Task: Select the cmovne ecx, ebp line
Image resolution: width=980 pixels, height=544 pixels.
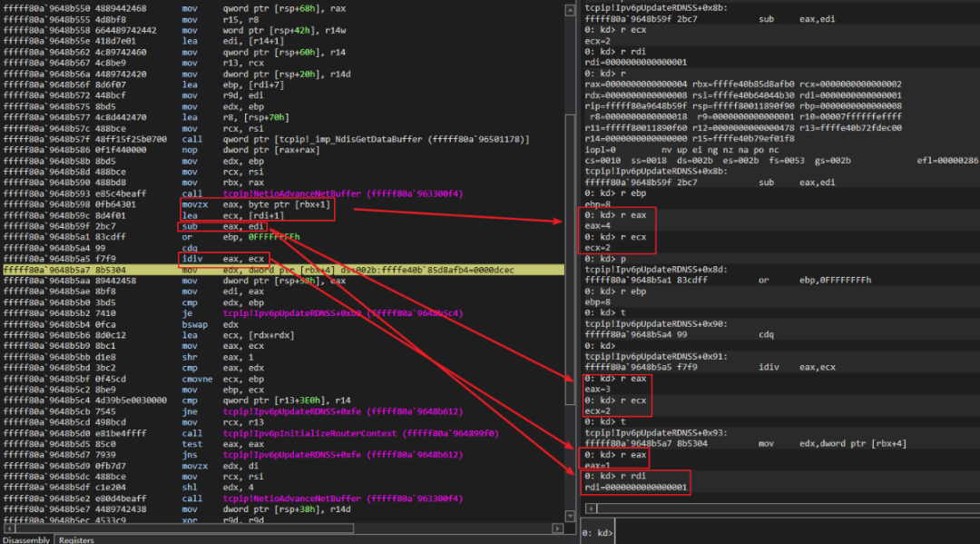Action: point(284,379)
